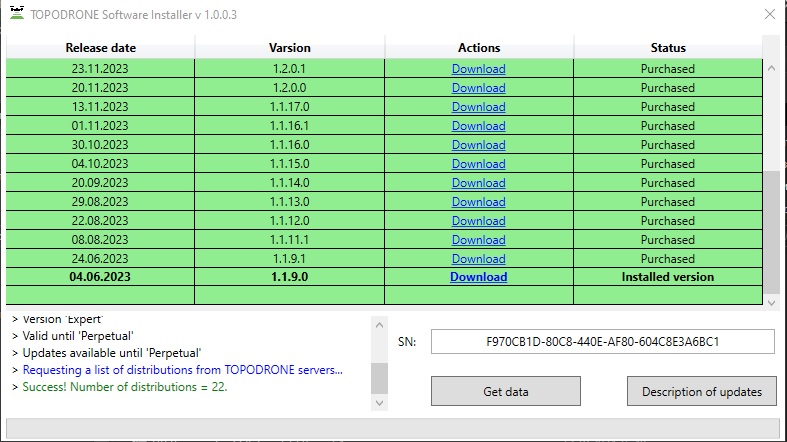Viewport: 787px width, 442px height.
Task: Click the Get data button
Action: click(505, 391)
